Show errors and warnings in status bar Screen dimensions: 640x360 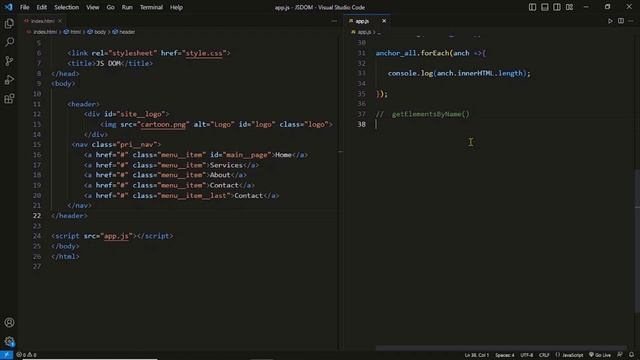(x=27, y=355)
